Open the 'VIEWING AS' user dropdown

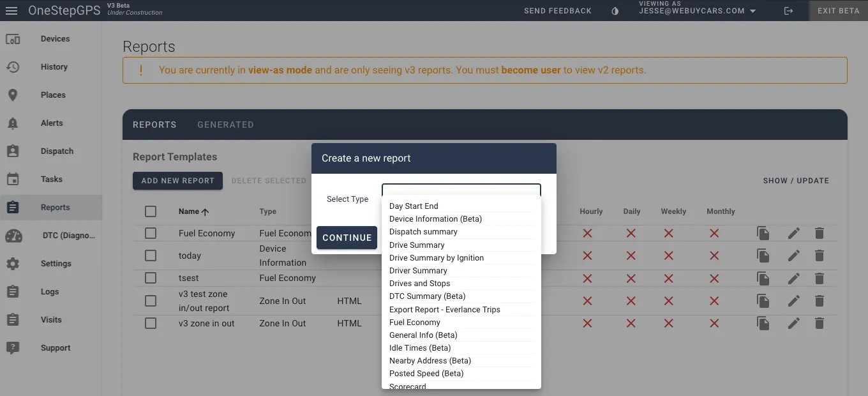(697, 10)
